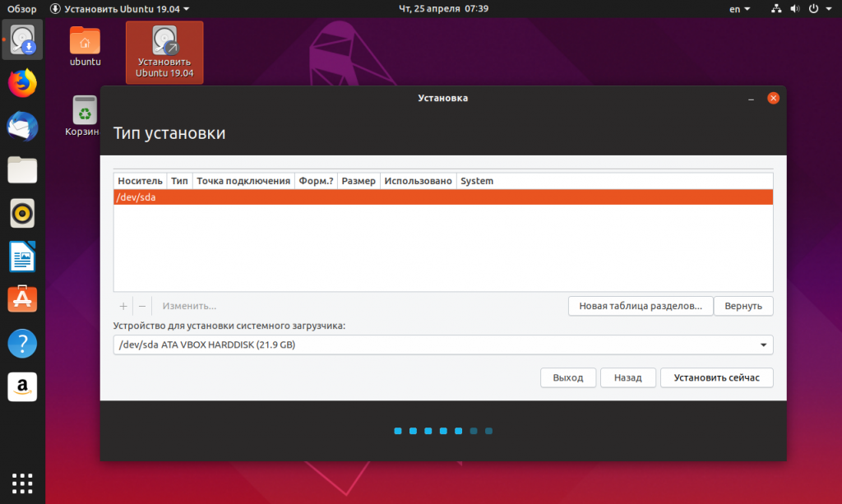842x504 pixels.
Task: Open the Help question mark icon
Action: coord(22,343)
